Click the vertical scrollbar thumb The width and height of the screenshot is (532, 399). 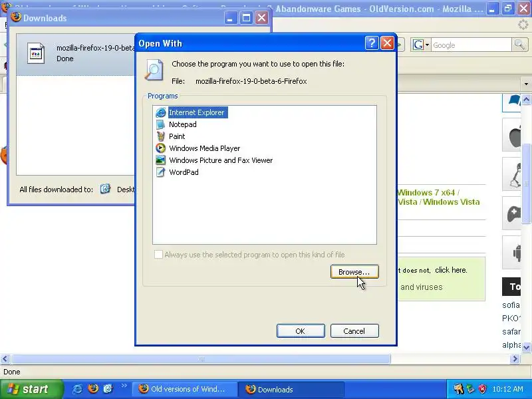click(x=526, y=184)
